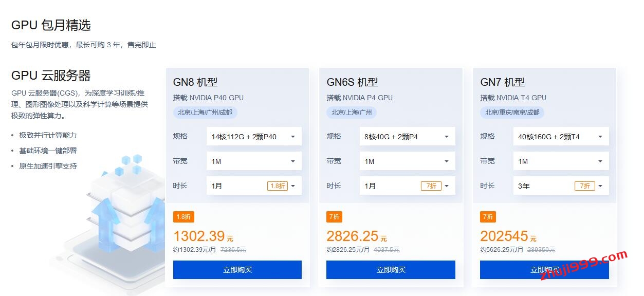Open the GN7 规格 40核160G dropdown

point(561,137)
